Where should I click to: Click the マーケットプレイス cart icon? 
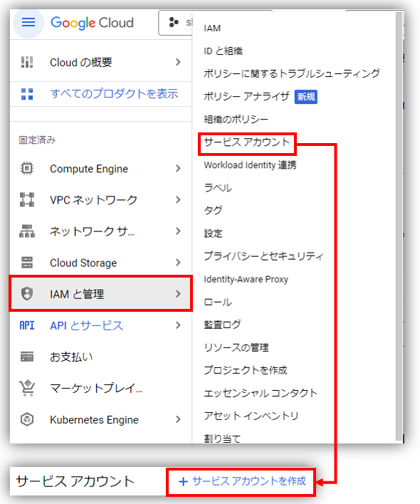point(27,388)
